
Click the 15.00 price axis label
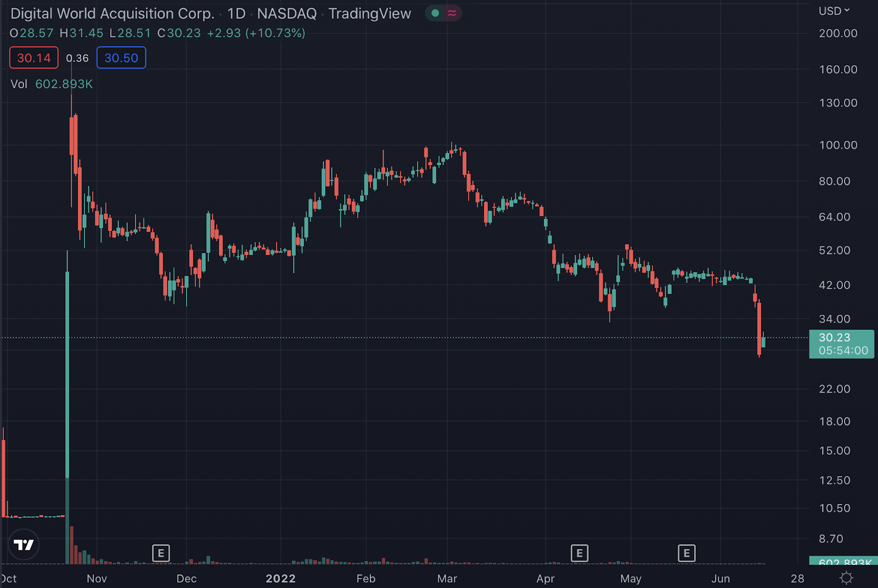(x=835, y=451)
